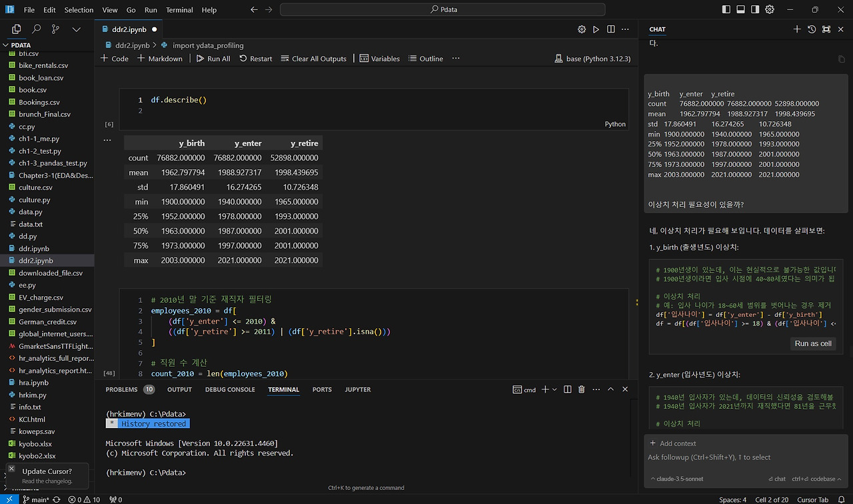Start a new chat with plus icon
This screenshot has width=853, height=504.
point(797,29)
